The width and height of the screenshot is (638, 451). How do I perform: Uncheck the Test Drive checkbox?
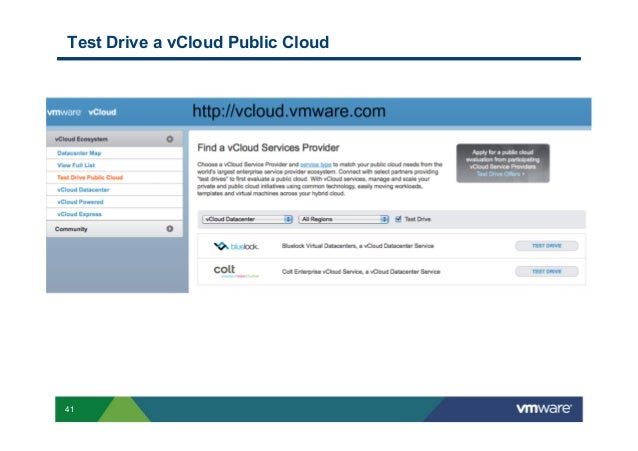pyautogui.click(x=398, y=219)
